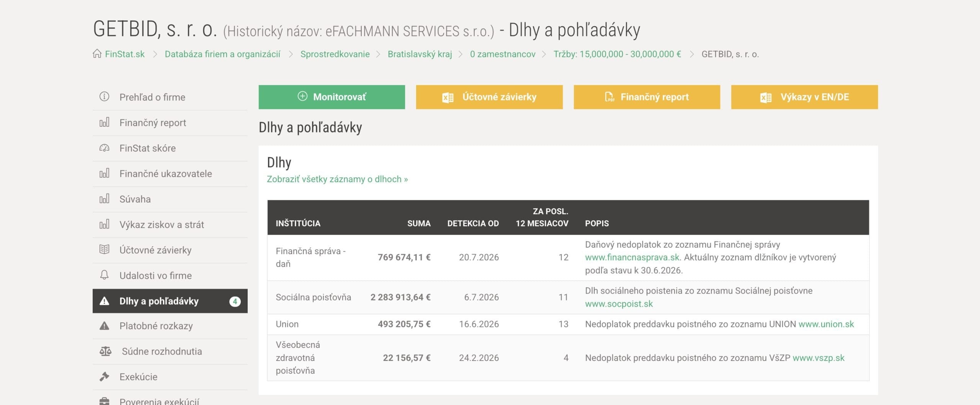Open Exekúcie in the sidebar

[x=170, y=377]
